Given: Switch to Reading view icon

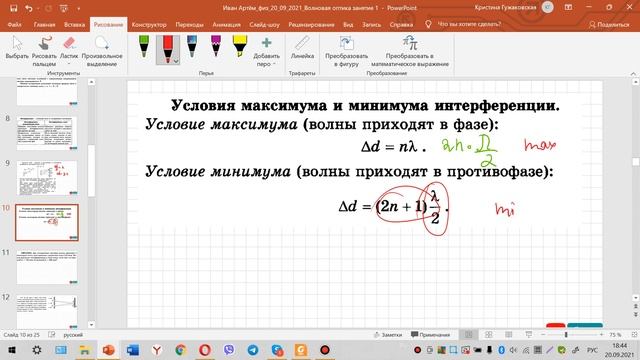Looking at the screenshot, I should point(508,335).
